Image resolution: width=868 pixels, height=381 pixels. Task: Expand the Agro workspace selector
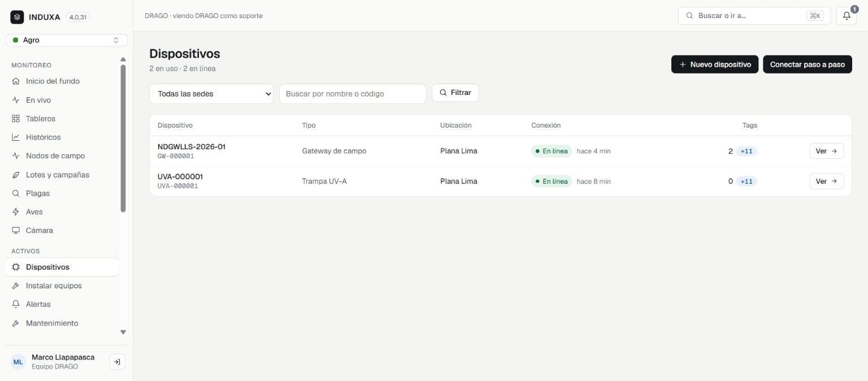[67, 40]
